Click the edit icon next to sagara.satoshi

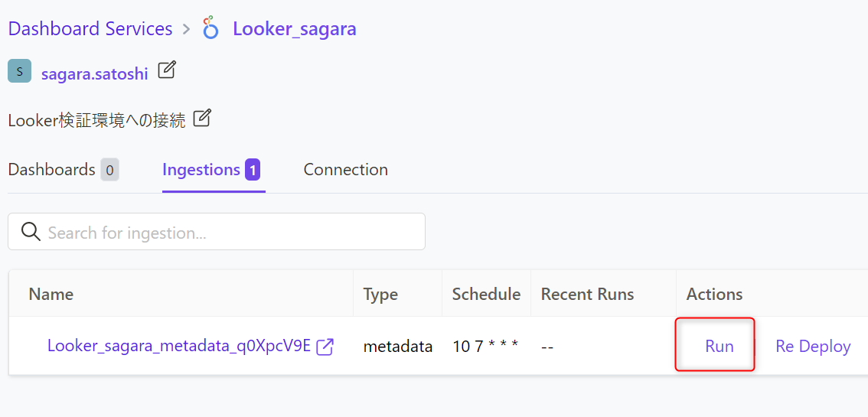(x=167, y=70)
